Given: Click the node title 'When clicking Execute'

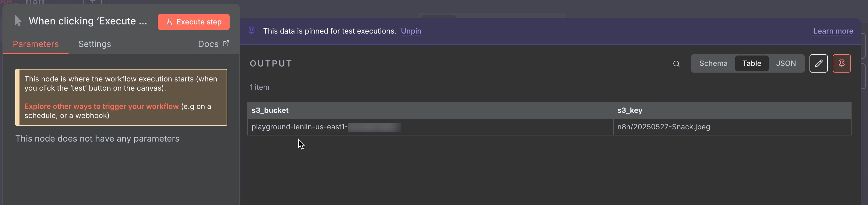Looking at the screenshot, I should [x=88, y=21].
